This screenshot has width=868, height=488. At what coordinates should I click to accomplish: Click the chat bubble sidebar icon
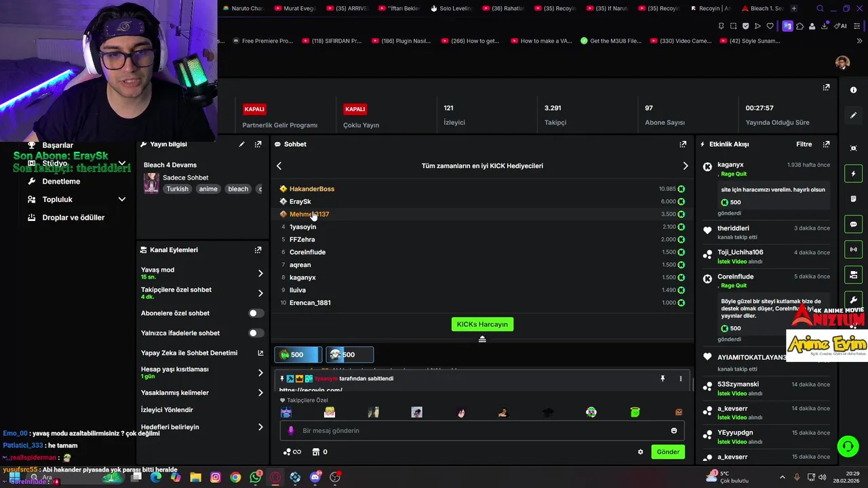coord(853,224)
